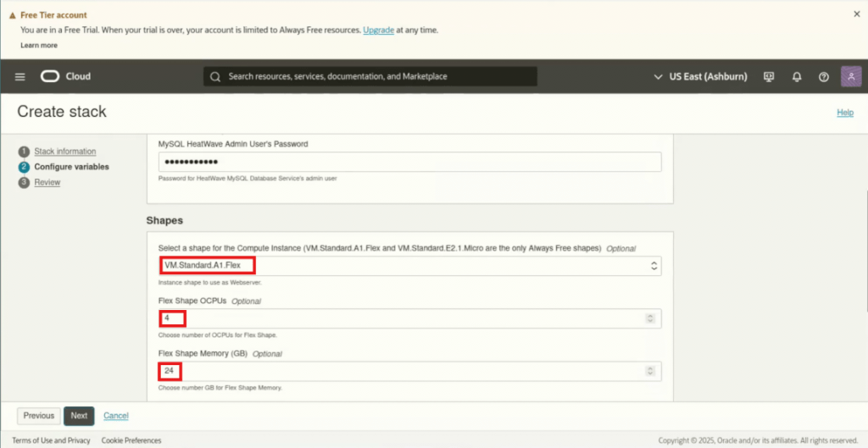
Task: Click the MySQL HeatWave admin password field
Action: [409, 162]
